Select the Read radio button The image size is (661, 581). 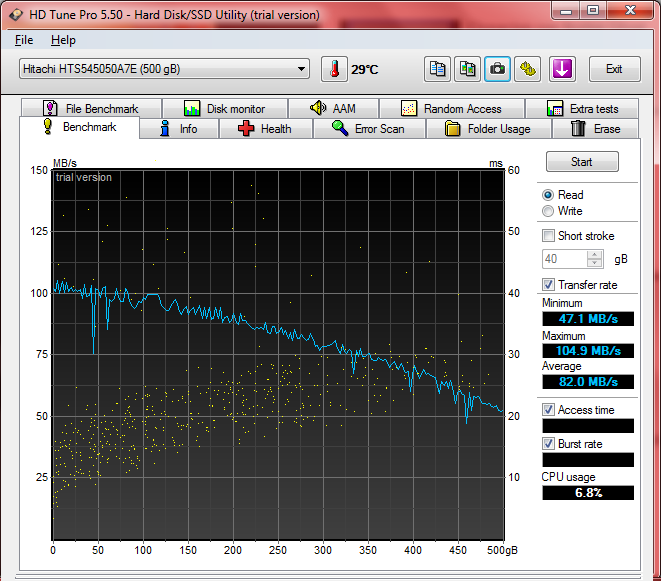(x=548, y=195)
